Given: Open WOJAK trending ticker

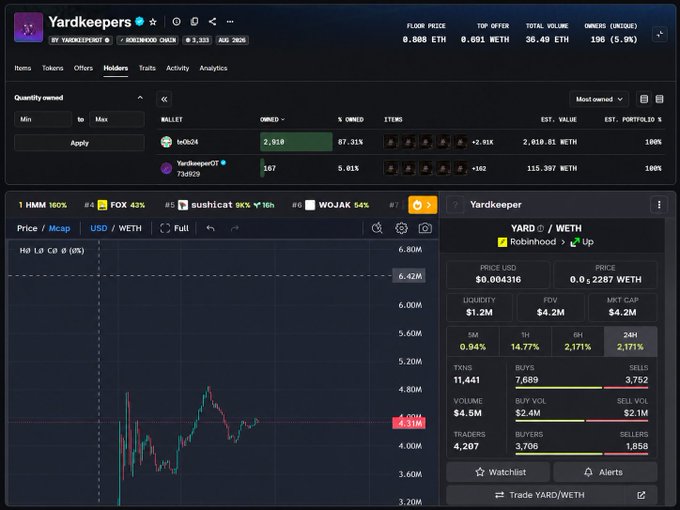Looking at the screenshot, I should (x=330, y=205).
